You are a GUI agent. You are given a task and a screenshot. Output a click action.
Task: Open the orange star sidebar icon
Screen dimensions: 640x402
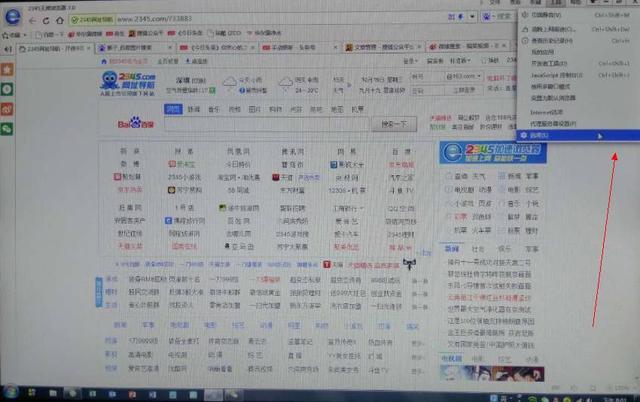[7, 69]
